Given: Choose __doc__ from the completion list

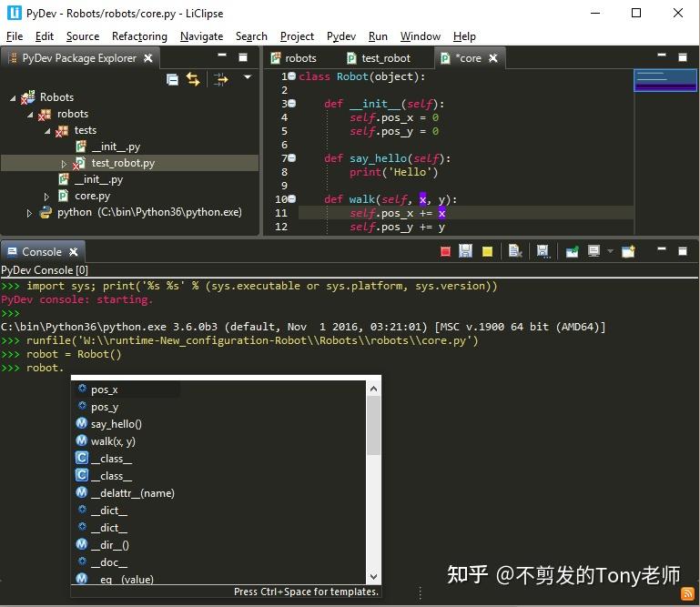Looking at the screenshot, I should (220, 562).
